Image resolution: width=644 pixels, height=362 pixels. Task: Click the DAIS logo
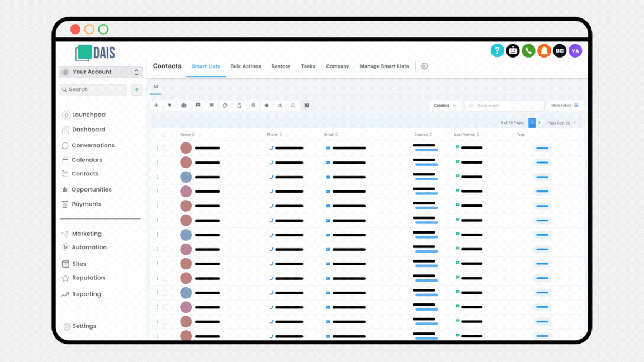(x=95, y=53)
